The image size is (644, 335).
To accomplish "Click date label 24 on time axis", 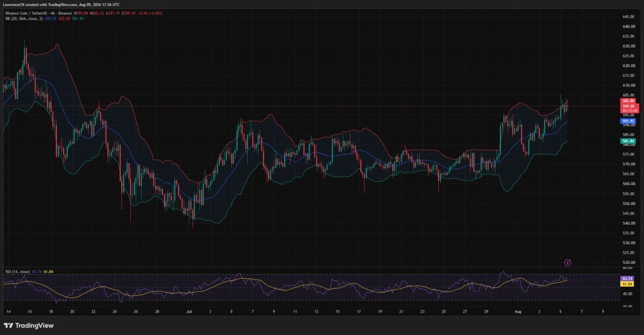I will pyautogui.click(x=114, y=311).
